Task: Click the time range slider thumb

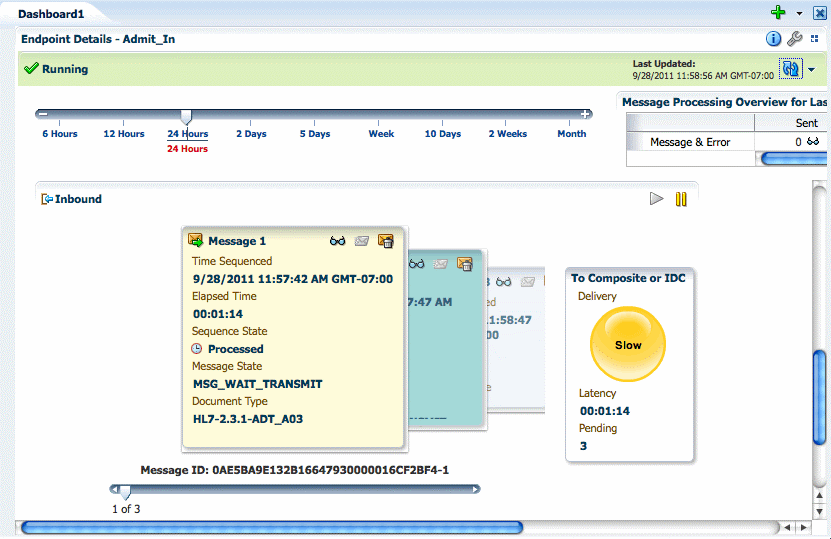Action: (x=186, y=116)
